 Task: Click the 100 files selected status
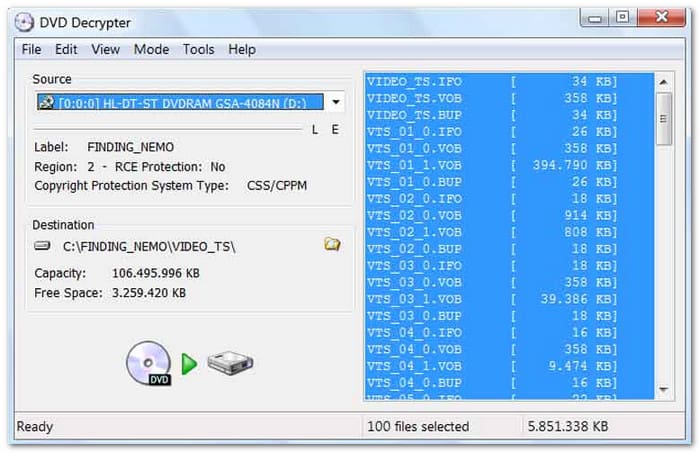pyautogui.click(x=418, y=427)
